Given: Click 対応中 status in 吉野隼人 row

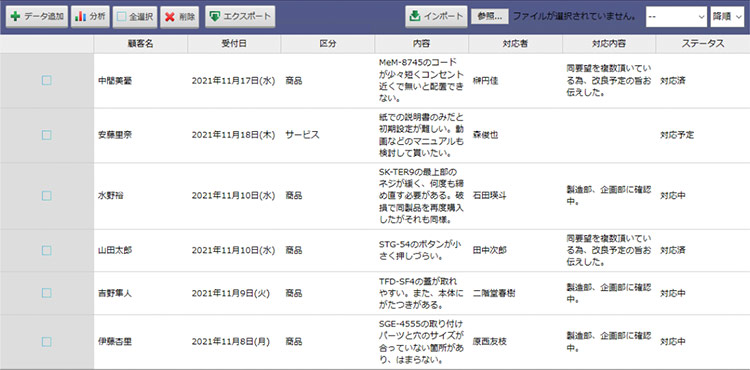Looking at the screenshot, I should click(673, 293).
